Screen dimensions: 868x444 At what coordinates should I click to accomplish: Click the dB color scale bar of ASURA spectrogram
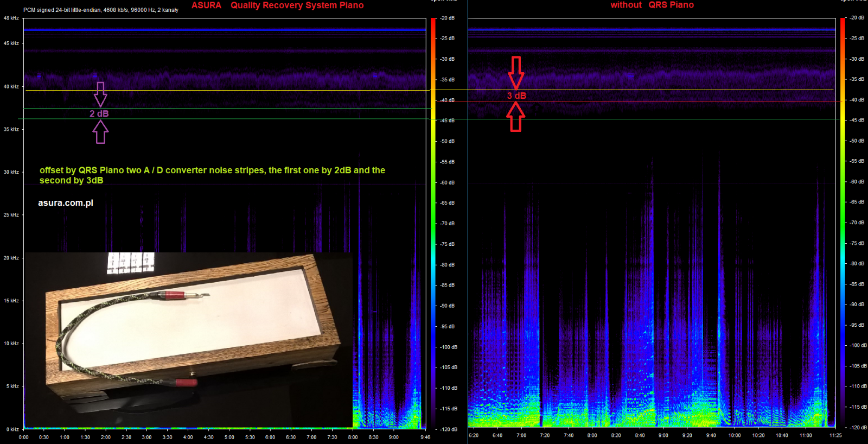click(x=433, y=224)
